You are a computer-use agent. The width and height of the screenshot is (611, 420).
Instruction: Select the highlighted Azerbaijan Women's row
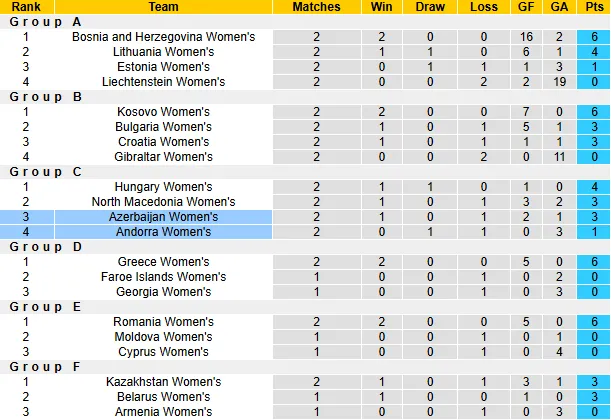[164, 217]
